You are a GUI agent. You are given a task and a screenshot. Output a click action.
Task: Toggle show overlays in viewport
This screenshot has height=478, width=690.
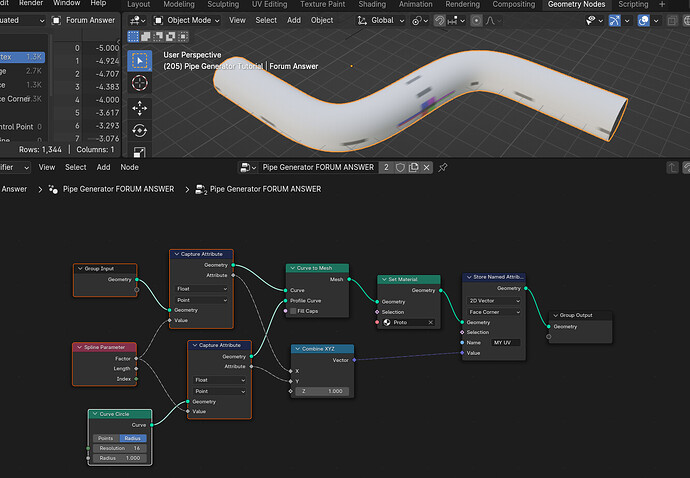click(x=643, y=20)
